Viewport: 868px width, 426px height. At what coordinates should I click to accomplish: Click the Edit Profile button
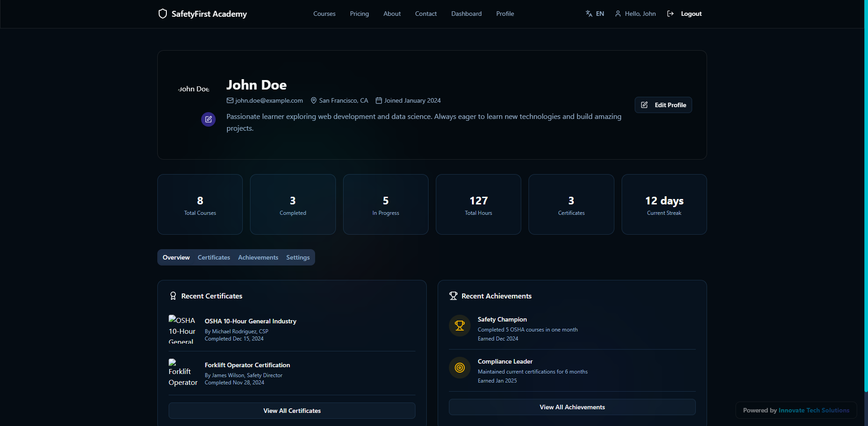point(663,105)
